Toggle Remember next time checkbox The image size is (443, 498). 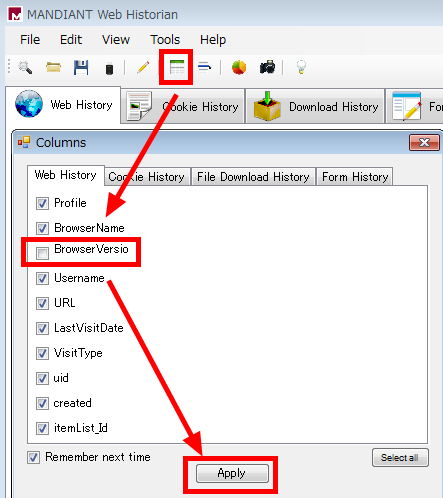(33, 457)
